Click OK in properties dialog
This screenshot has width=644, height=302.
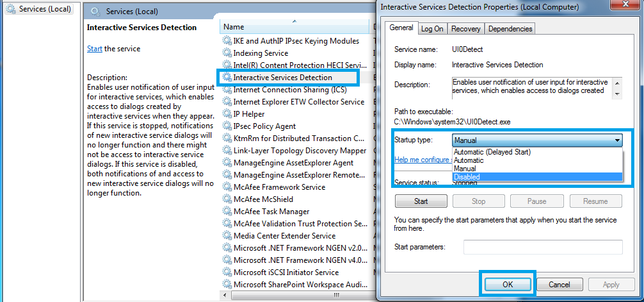point(508,284)
